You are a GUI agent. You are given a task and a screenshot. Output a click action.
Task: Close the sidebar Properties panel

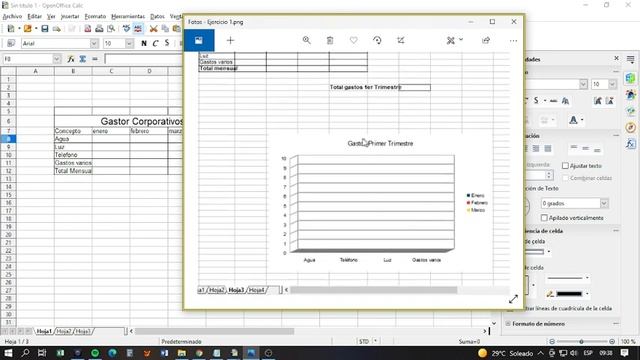coord(616,59)
